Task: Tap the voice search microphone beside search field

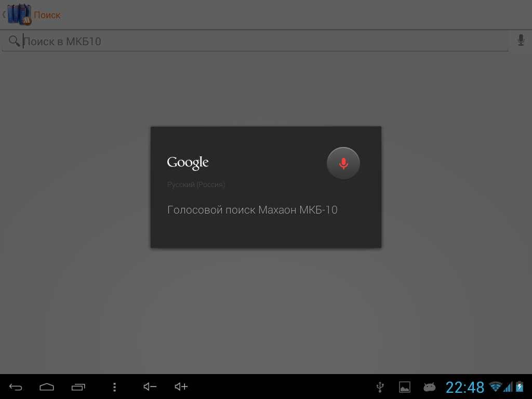Action: (x=521, y=40)
